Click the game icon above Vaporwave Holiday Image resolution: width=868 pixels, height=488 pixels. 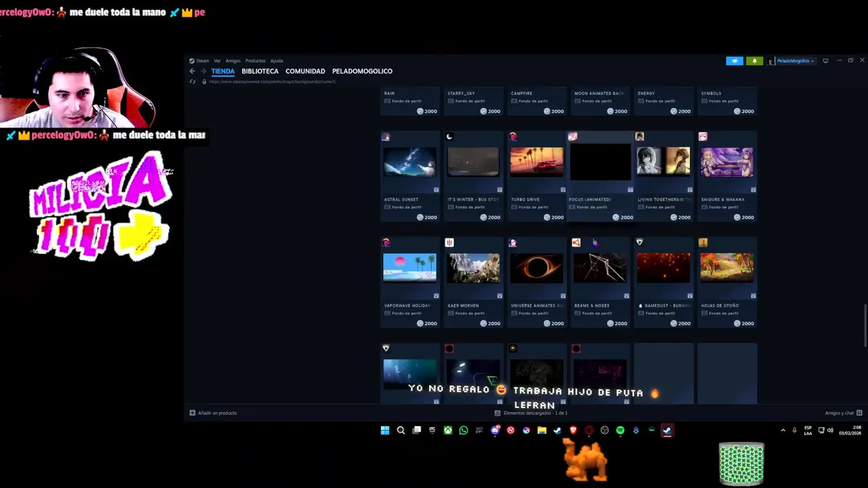386,243
